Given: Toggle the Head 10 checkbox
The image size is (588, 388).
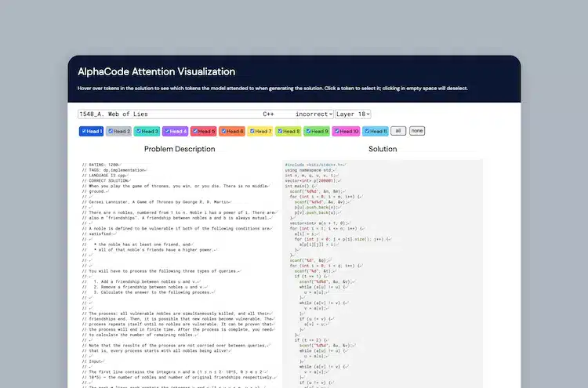Looking at the screenshot, I should pos(337,131).
